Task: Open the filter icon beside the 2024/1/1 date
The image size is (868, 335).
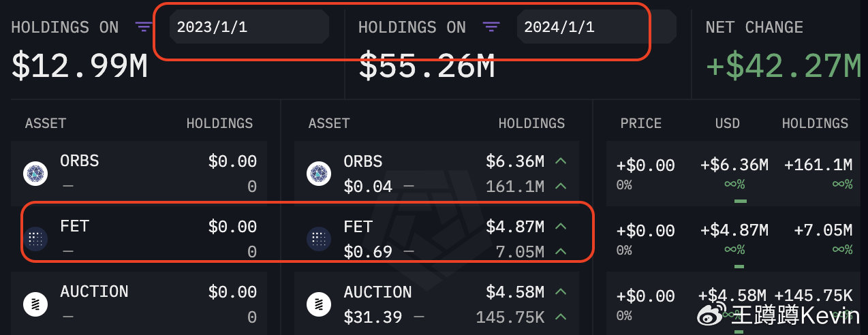Action: pyautogui.click(x=491, y=27)
